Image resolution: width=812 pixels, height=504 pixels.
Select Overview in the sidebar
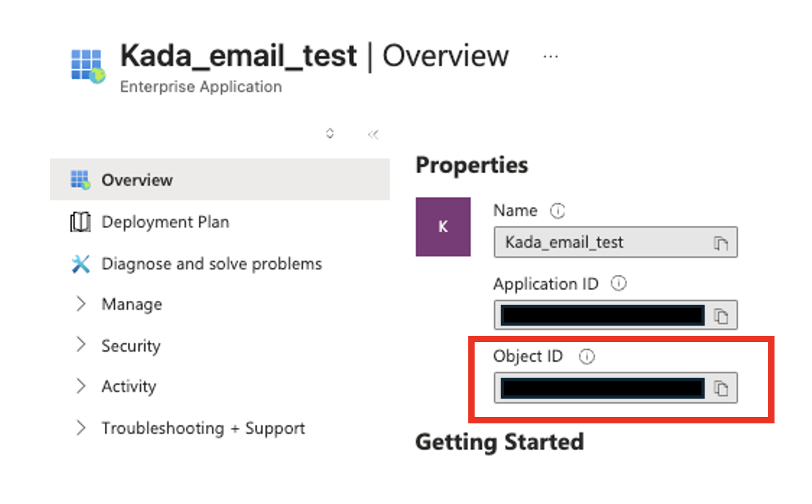coord(137,180)
